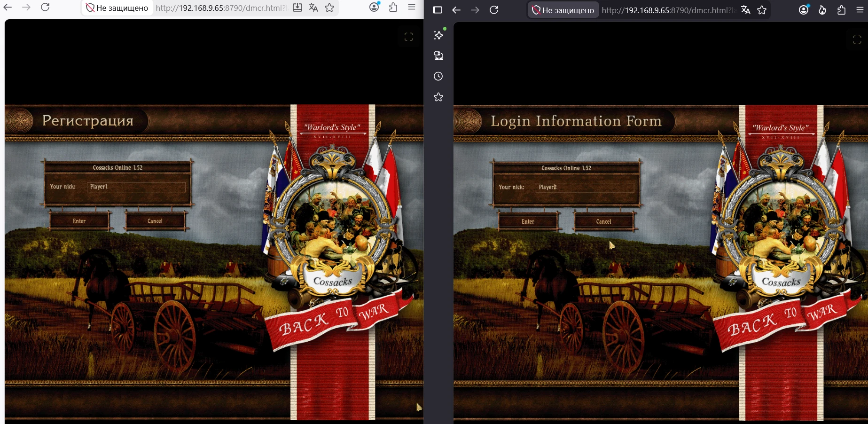This screenshot has height=424, width=868.
Task: Open extensions in the right browser
Action: [842, 10]
